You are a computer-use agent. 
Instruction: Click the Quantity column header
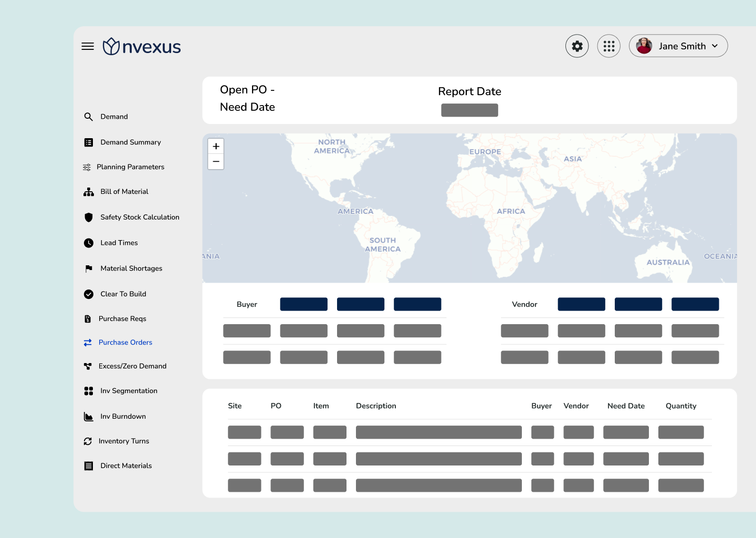tap(681, 406)
